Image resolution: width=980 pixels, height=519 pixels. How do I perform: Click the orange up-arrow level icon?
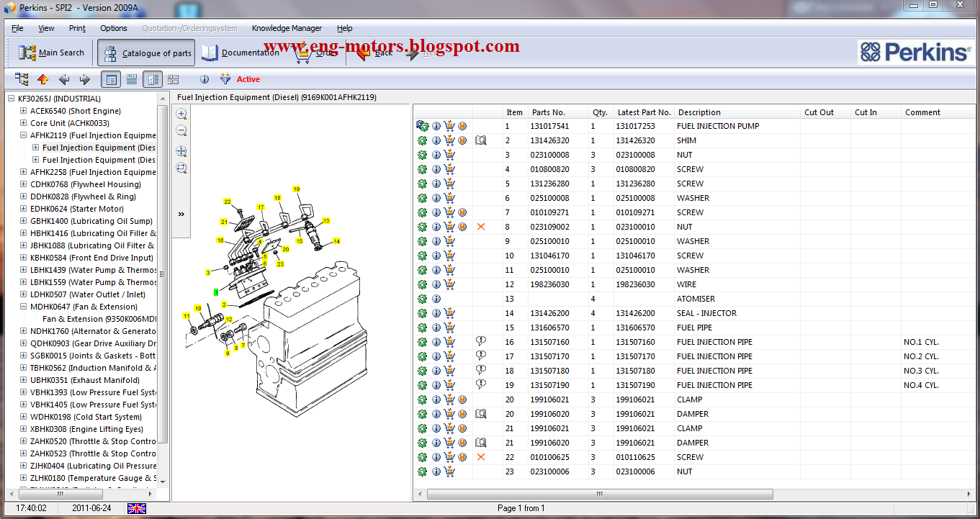point(43,79)
